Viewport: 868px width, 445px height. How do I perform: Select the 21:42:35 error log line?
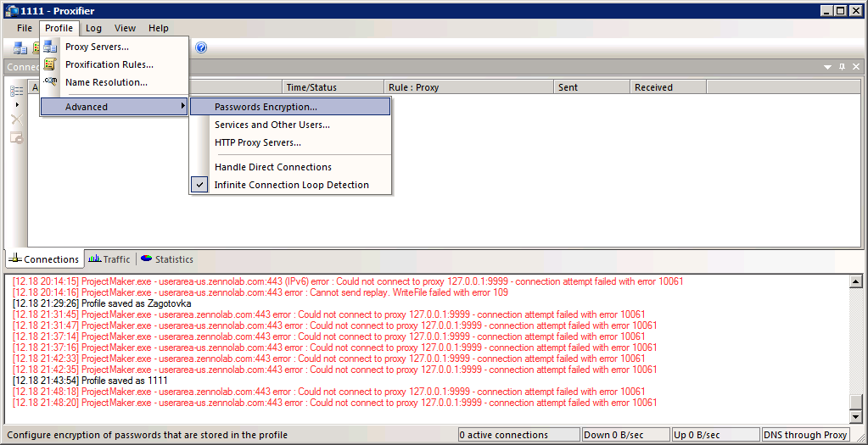point(334,370)
